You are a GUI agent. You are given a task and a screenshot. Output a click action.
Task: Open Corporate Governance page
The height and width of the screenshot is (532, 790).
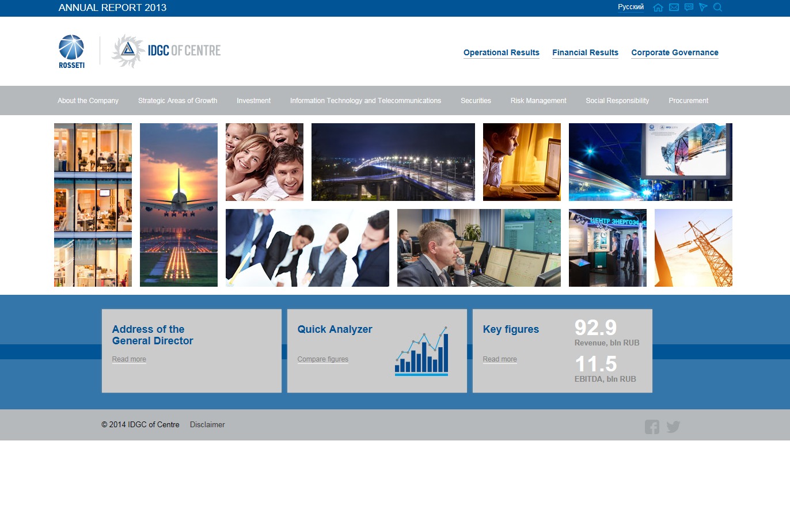click(x=674, y=52)
